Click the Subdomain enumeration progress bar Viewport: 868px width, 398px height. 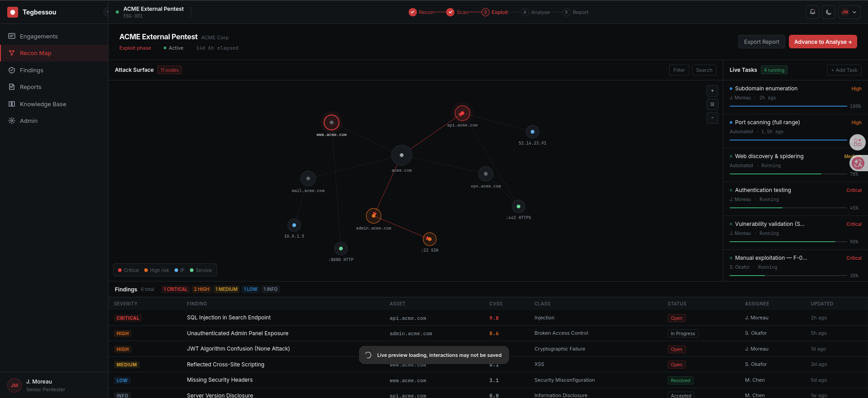point(788,106)
